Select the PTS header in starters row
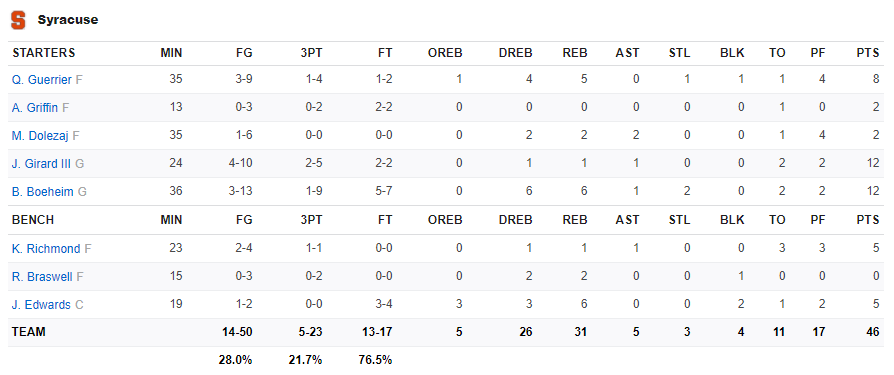The image size is (894, 375). pyautogui.click(x=868, y=53)
